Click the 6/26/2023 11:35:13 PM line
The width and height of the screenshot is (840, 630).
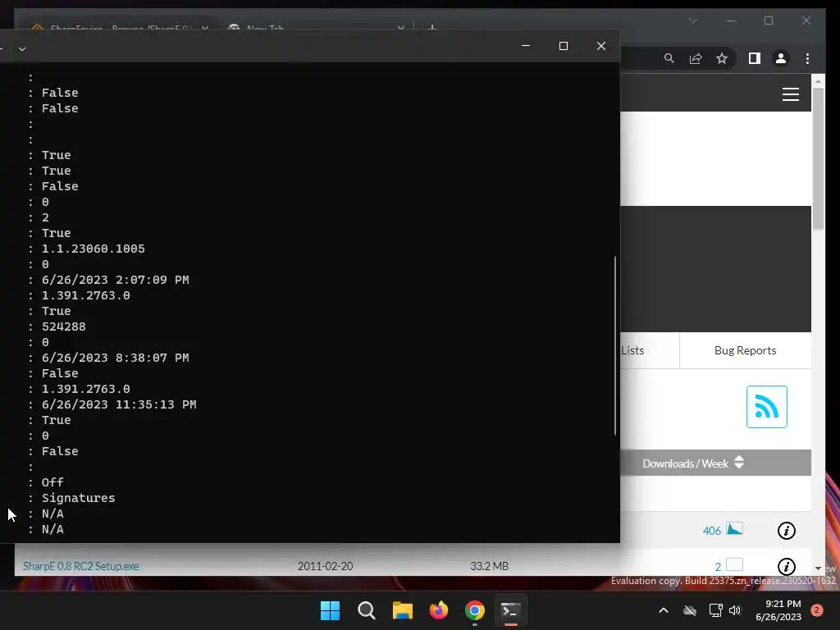(x=119, y=404)
